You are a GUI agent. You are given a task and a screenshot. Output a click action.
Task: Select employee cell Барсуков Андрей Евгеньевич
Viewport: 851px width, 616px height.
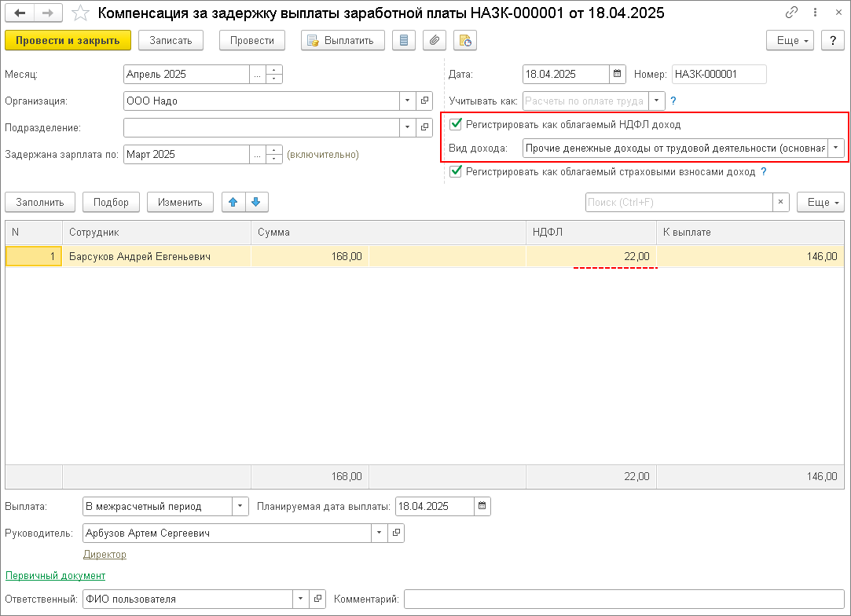click(x=156, y=256)
